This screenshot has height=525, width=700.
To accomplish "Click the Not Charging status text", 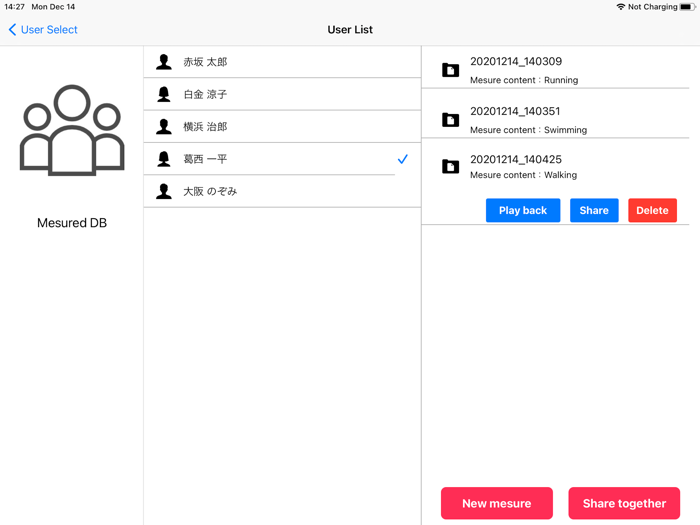I will (x=653, y=7).
